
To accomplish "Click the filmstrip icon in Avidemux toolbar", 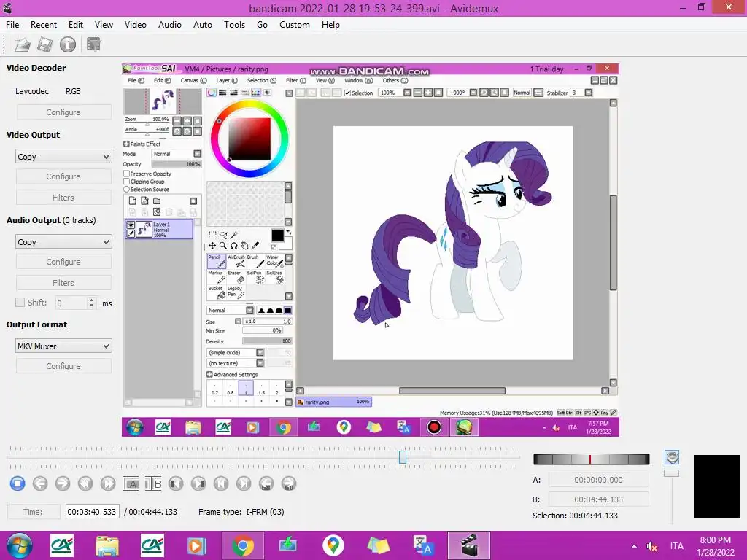I will coord(93,44).
